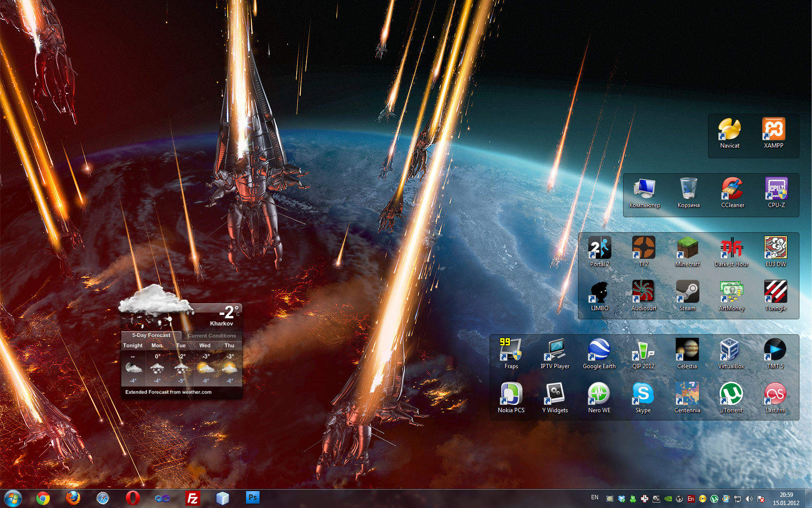The width and height of the screenshot is (812, 508).
Task: Select the Wed forecast column
Action: (205, 363)
